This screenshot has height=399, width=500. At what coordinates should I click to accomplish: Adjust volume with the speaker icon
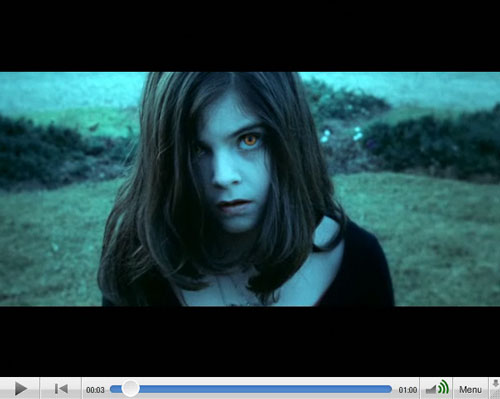click(437, 388)
